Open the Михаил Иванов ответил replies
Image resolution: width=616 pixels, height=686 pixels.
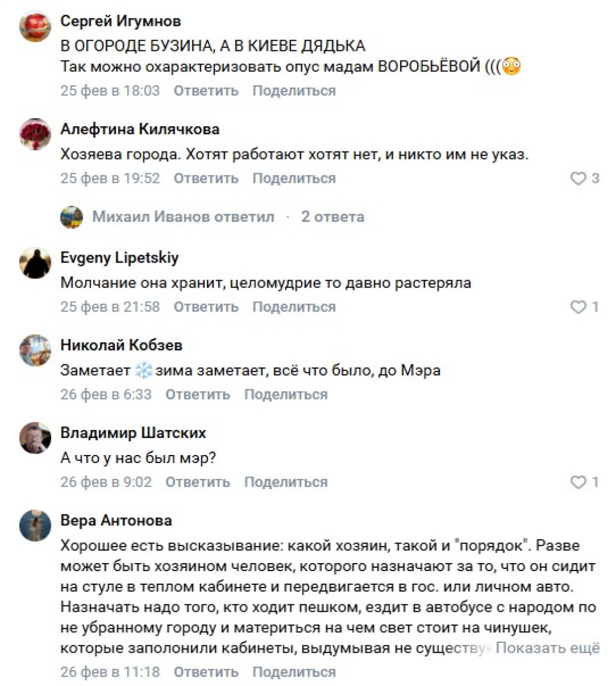(183, 217)
